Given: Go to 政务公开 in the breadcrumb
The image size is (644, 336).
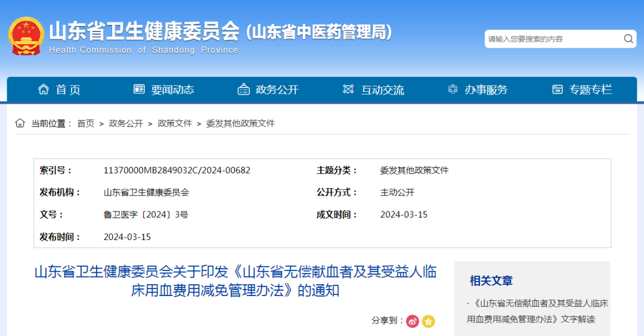Looking at the screenshot, I should [x=126, y=123].
